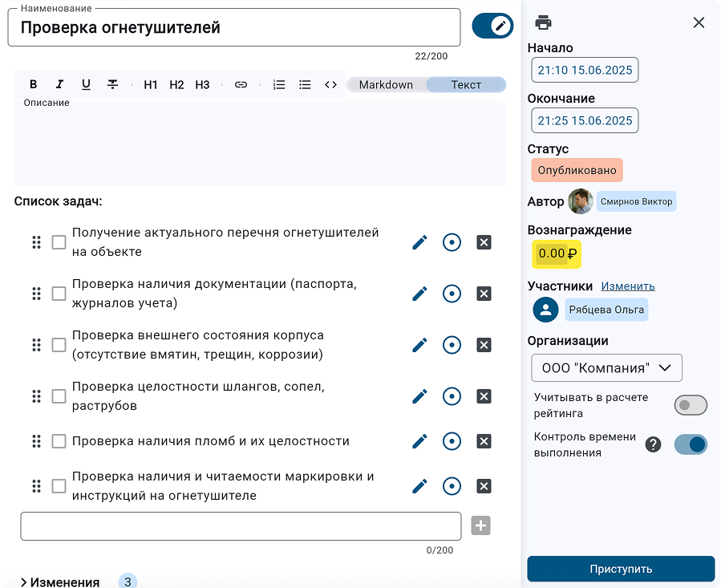Click target icon for 'Проверка целостности шлангов'
This screenshot has height=588, width=721.
(x=452, y=396)
